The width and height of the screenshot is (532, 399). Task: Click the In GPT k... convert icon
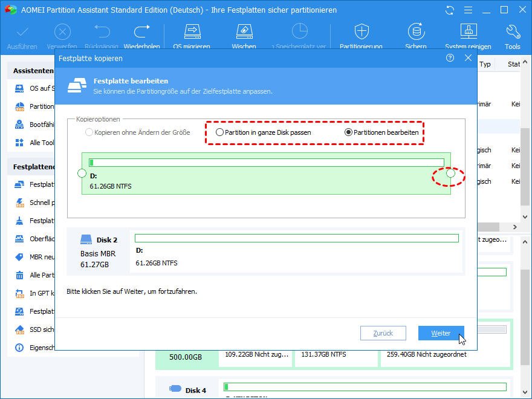coord(20,293)
